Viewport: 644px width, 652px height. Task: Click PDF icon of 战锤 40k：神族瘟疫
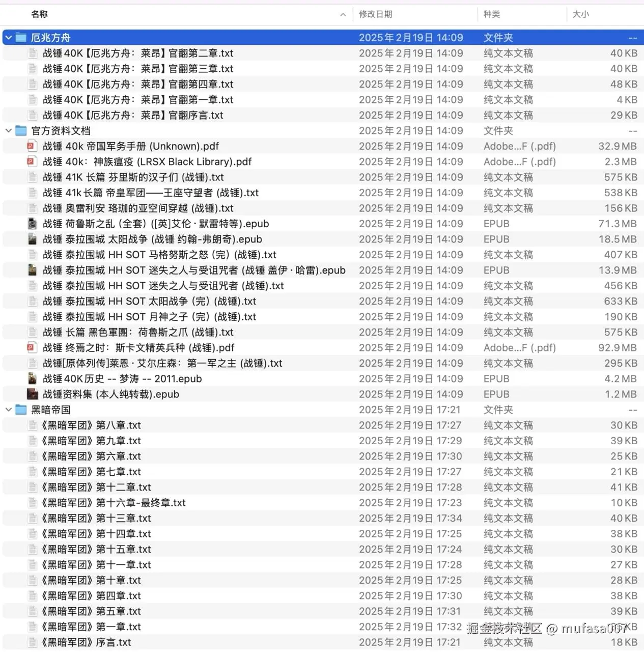pyautogui.click(x=32, y=162)
